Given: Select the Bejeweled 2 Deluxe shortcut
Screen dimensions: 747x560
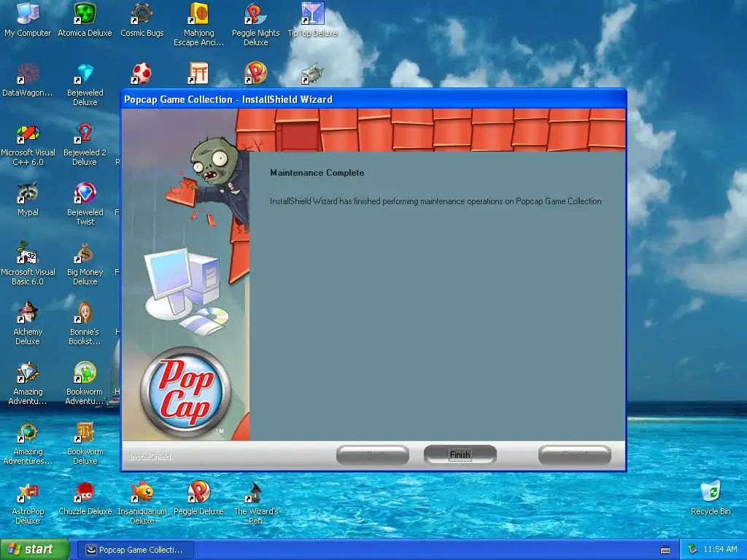Looking at the screenshot, I should (85, 144).
